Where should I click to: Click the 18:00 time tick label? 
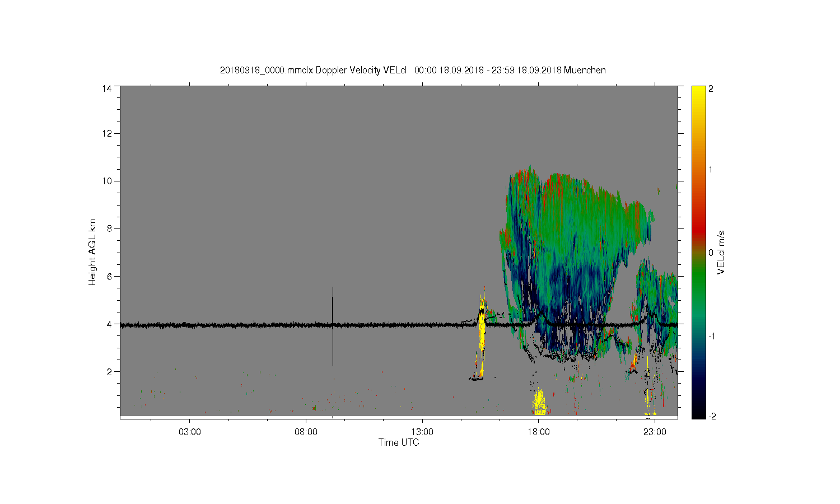click(539, 432)
